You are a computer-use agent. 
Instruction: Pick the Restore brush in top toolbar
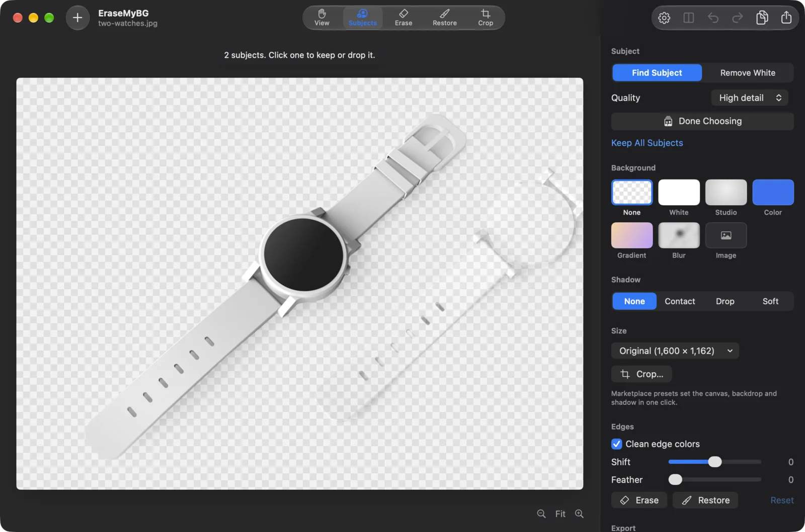click(x=445, y=18)
